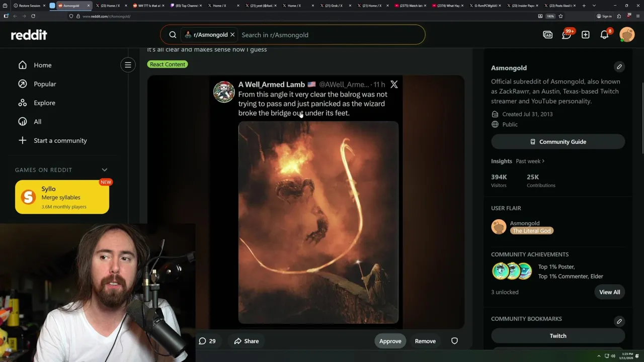Open a new browser tab
This screenshot has height=362, width=644.
pos(584,6)
